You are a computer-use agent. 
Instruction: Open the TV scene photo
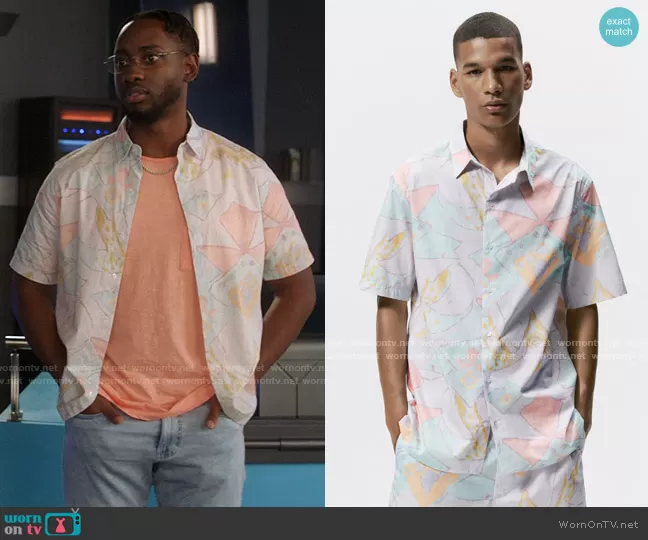(x=162, y=253)
